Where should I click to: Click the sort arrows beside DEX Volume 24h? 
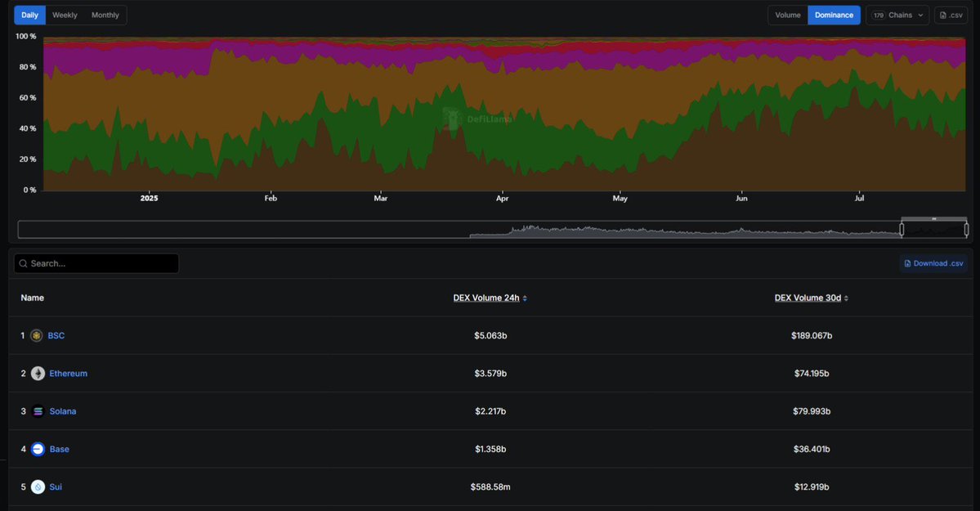(525, 298)
